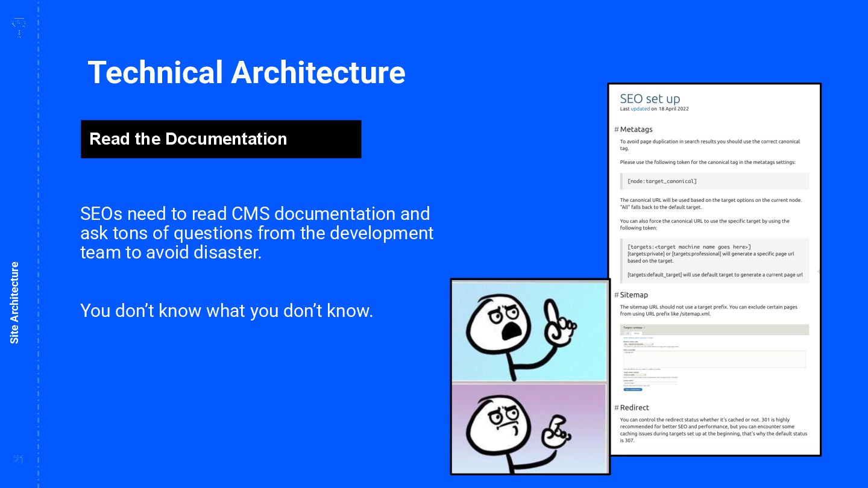
Task: Click the small text field above the save button
Action: tap(650, 383)
